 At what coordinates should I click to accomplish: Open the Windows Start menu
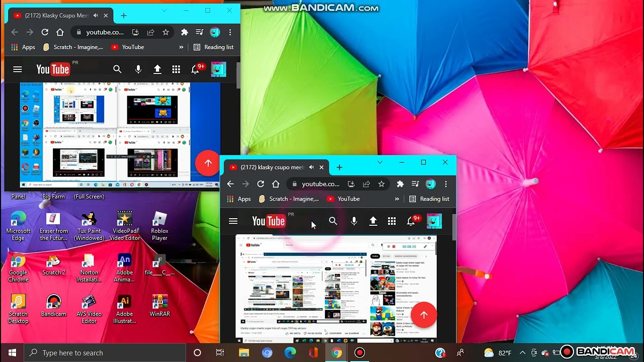pos(12,353)
